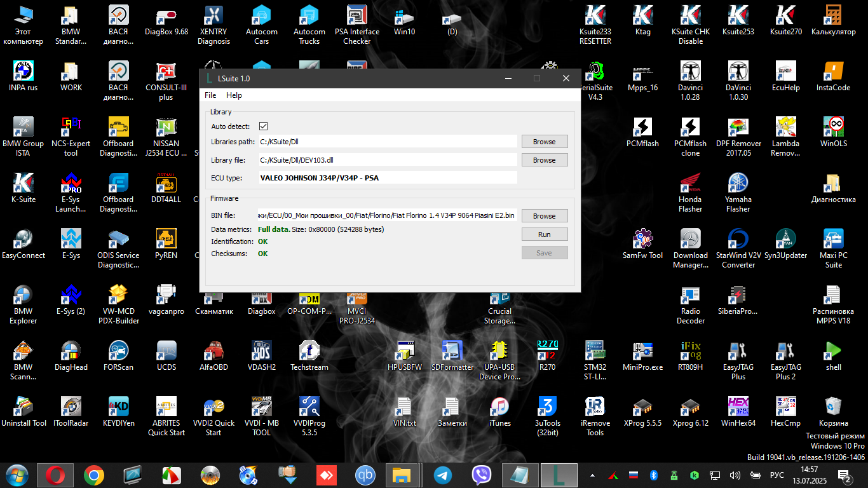The width and height of the screenshot is (868, 488).
Task: Select the ECU type text VALEO JOHNSON J34P/V34P - PSA
Action: coord(320,179)
